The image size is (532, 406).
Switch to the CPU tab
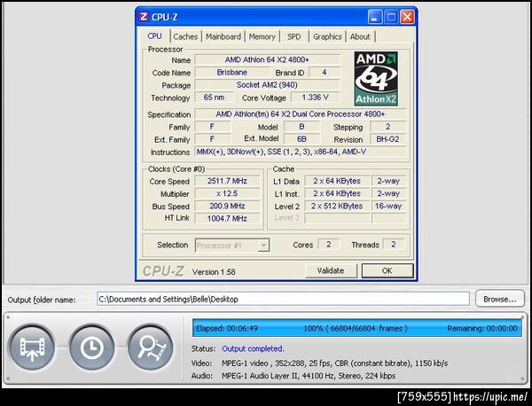(154, 36)
